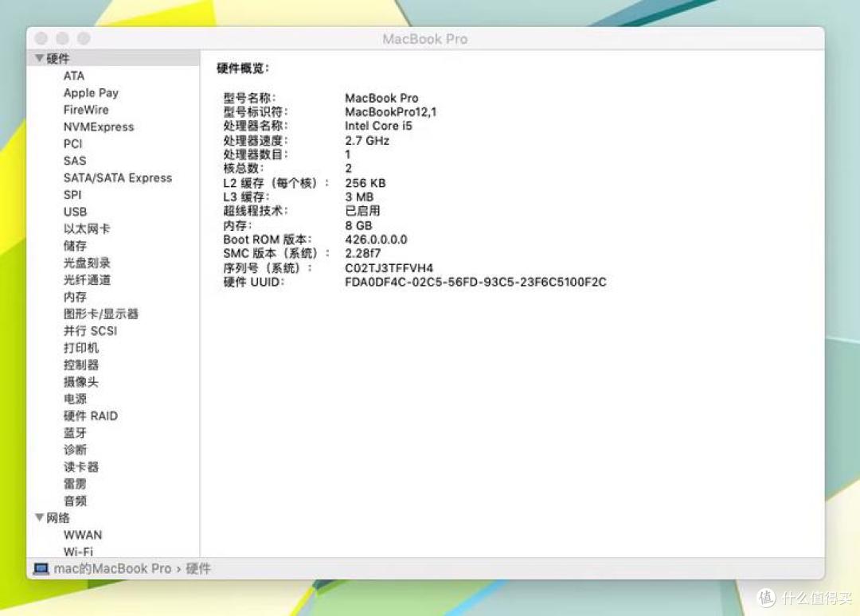
Task: Click the hardware UUID value
Action: pyautogui.click(x=475, y=282)
